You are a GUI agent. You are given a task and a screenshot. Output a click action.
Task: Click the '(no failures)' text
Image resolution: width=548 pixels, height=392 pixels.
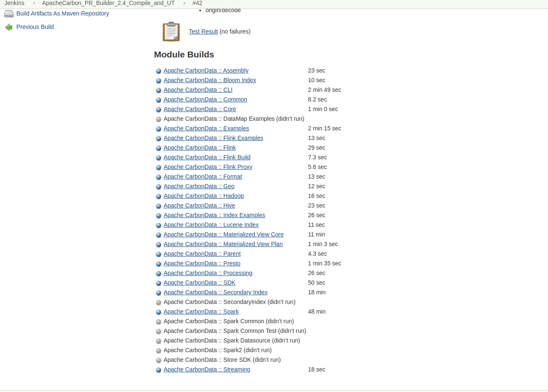[x=235, y=31]
